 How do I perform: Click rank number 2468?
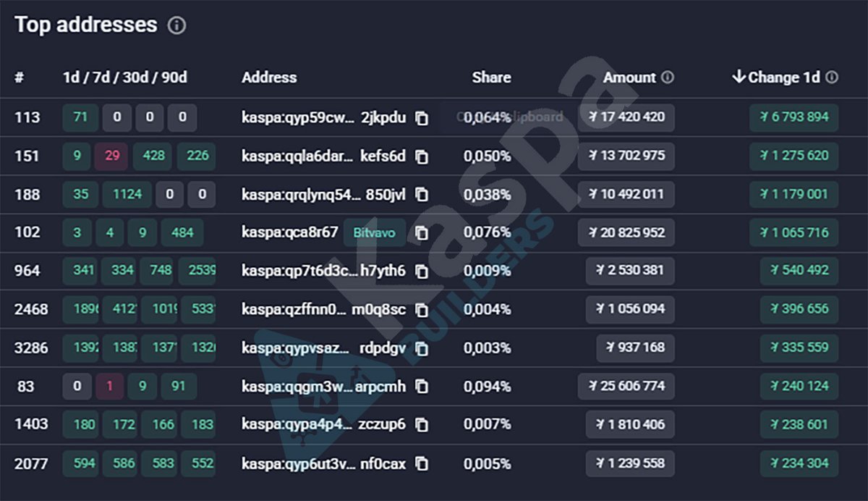click(x=31, y=309)
